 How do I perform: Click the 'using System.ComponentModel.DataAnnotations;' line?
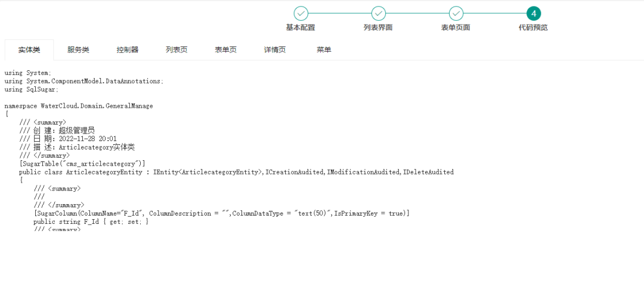[84, 81]
